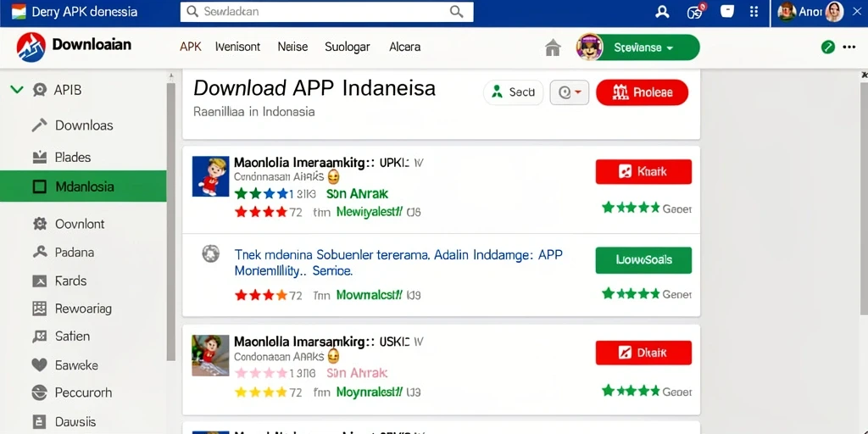Open the apps grid dots icon
The height and width of the screenshot is (434, 868).
[754, 12]
